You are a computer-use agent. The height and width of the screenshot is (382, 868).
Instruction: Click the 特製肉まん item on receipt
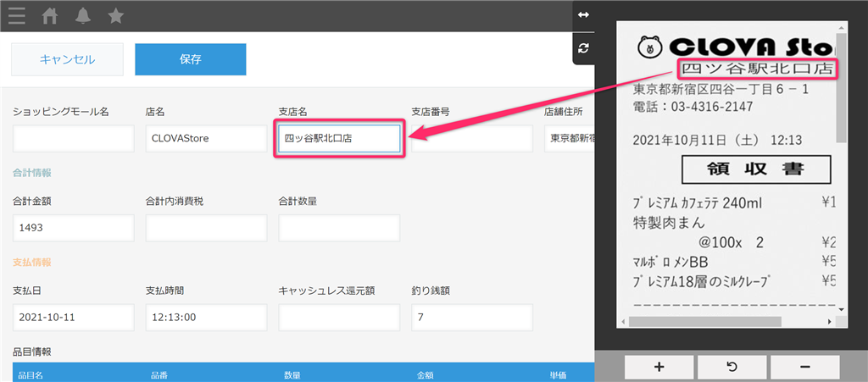coord(669,224)
